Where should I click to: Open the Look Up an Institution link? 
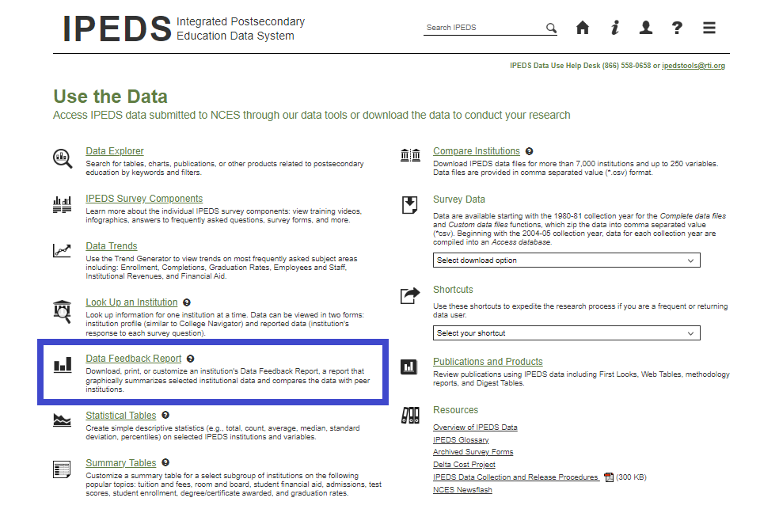tap(131, 302)
